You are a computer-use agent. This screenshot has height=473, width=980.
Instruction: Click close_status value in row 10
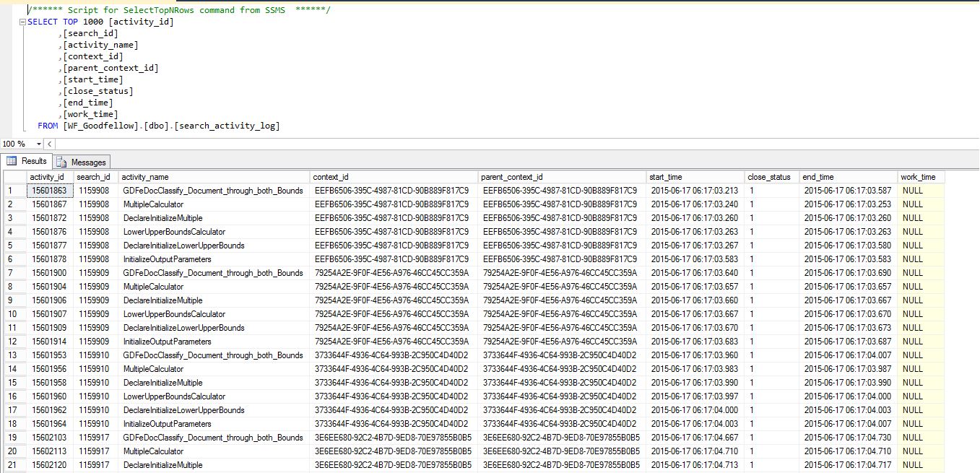772,314
